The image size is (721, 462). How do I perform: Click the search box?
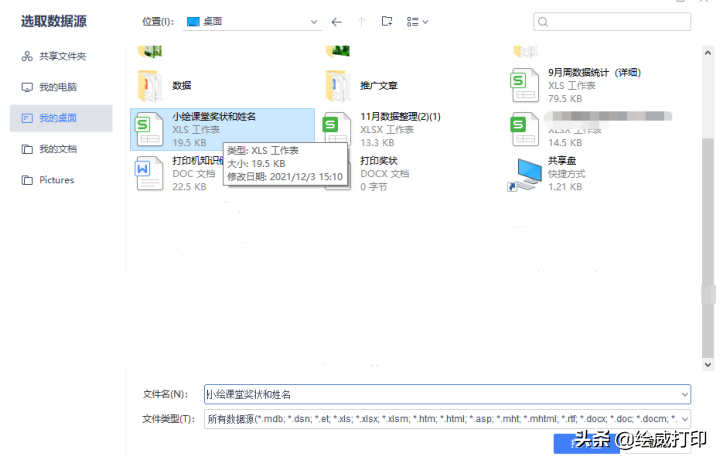612,22
